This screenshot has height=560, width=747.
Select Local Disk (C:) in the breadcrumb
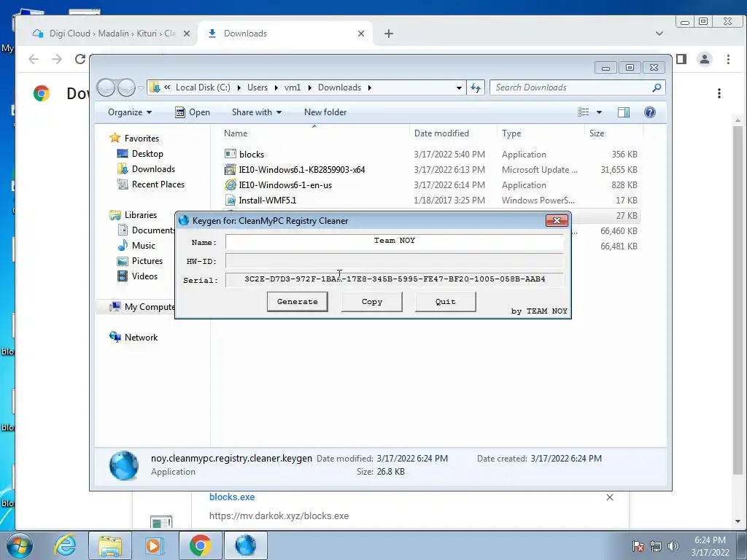(203, 87)
